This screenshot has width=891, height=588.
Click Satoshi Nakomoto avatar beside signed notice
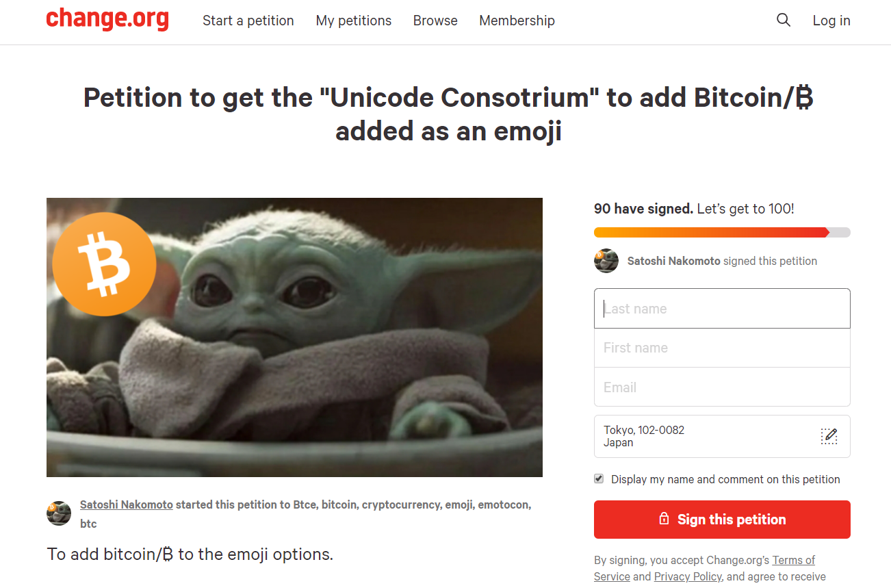pos(606,261)
